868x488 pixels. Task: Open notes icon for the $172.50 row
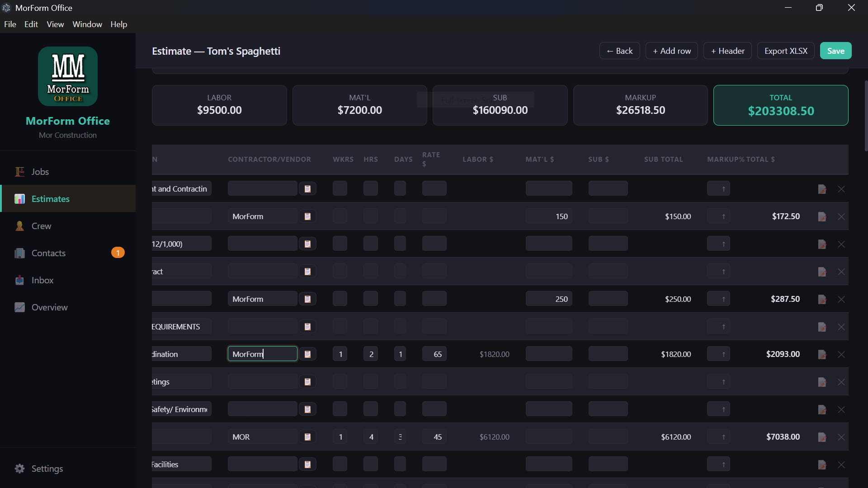pos(822,217)
